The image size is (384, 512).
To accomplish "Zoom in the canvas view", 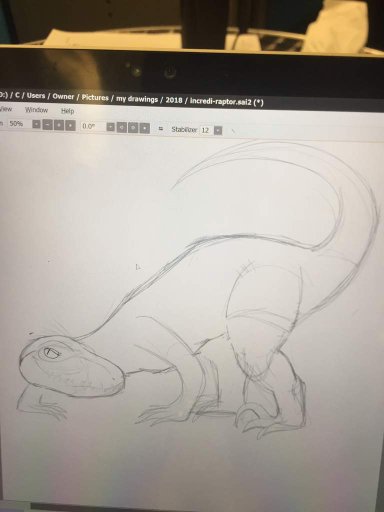I will point(59,125).
